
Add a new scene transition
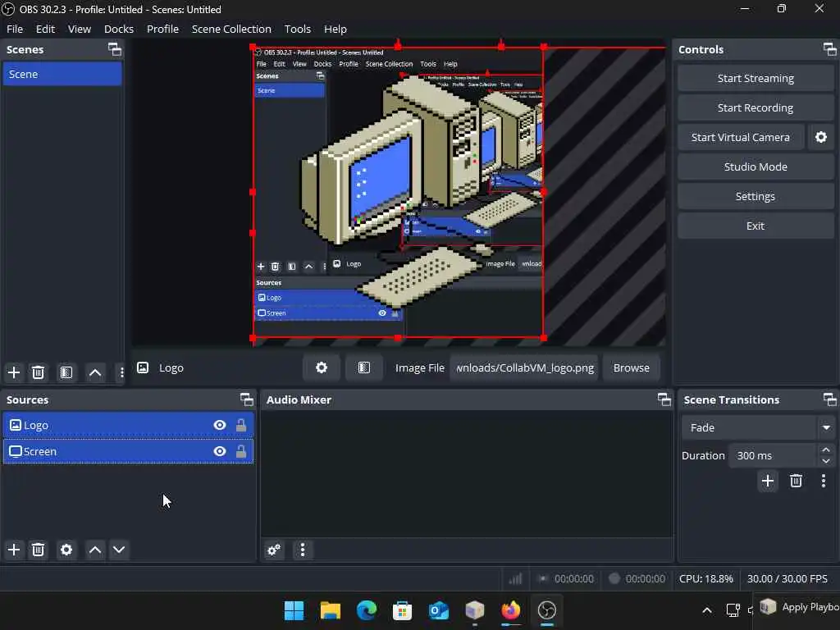click(x=767, y=481)
